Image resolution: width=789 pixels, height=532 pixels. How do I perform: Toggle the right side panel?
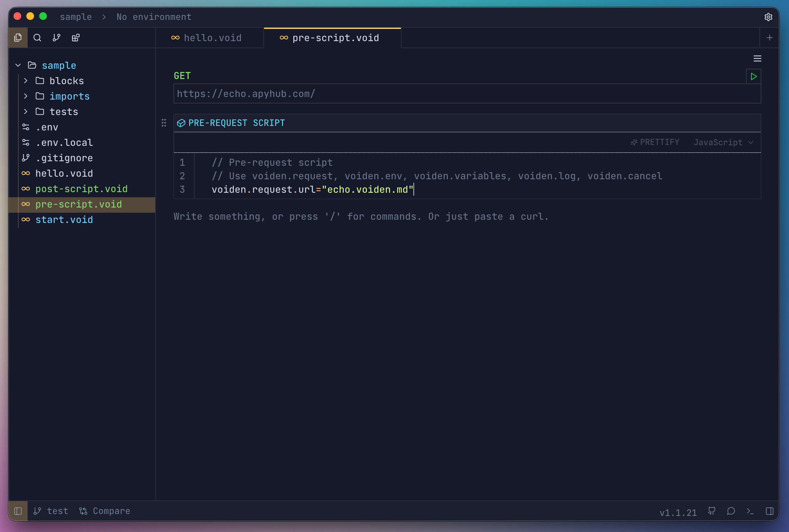[769, 511]
